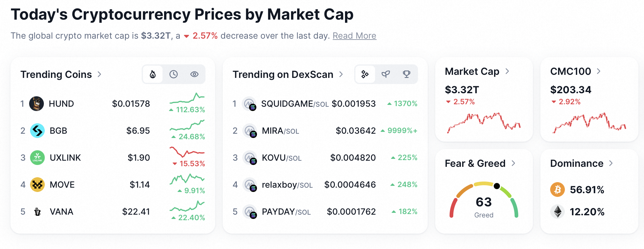Select the DexScan sprout new pairs icon
This screenshot has height=249, width=644.
tap(386, 74)
